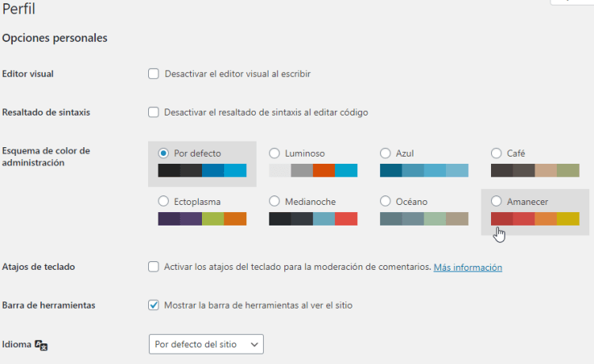Click the Café palette color strip
The height and width of the screenshot is (364, 594).
click(x=535, y=170)
